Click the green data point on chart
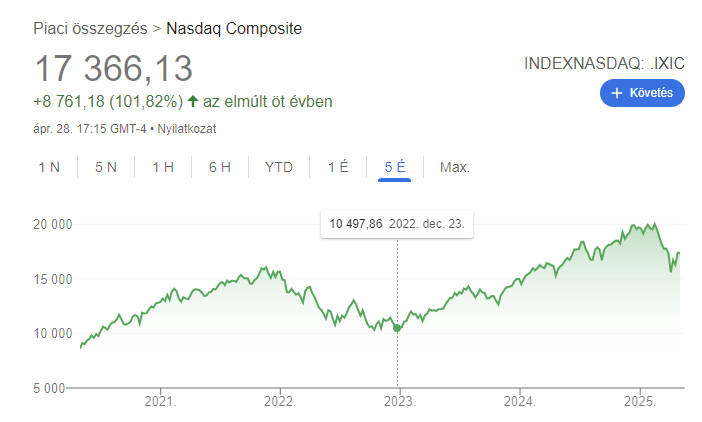The image size is (702, 422). pyautogui.click(x=398, y=328)
